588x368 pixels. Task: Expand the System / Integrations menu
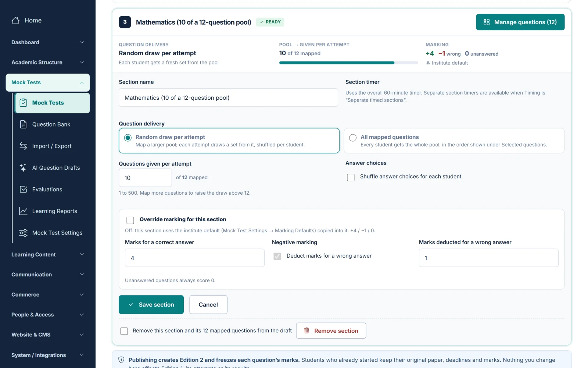pos(48,355)
